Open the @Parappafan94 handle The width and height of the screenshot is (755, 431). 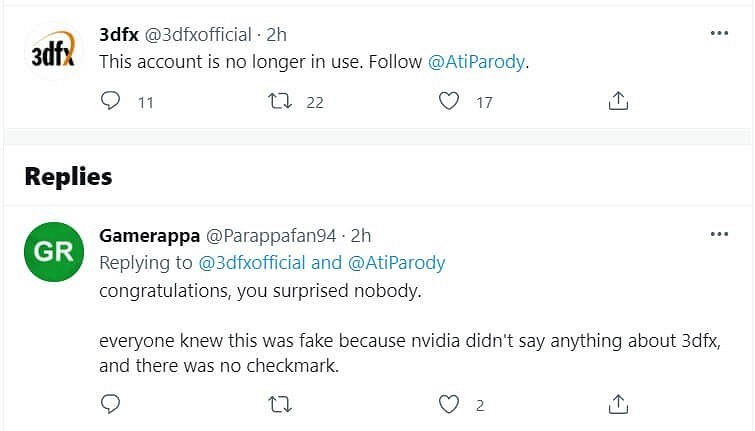point(270,236)
